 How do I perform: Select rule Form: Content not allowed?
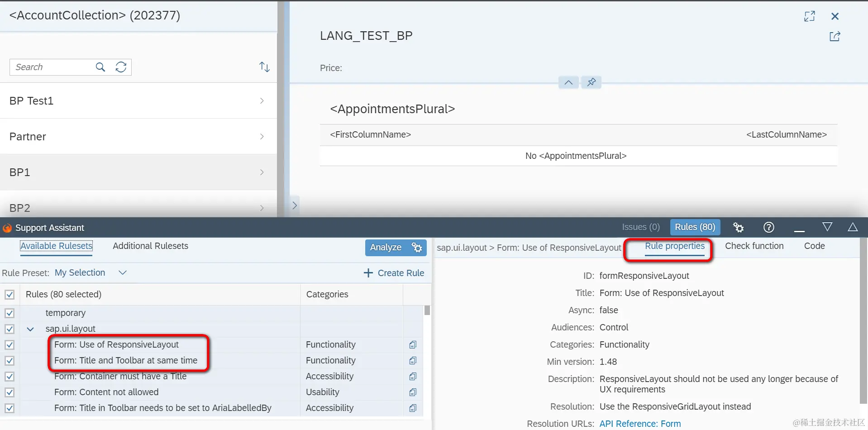coord(106,392)
